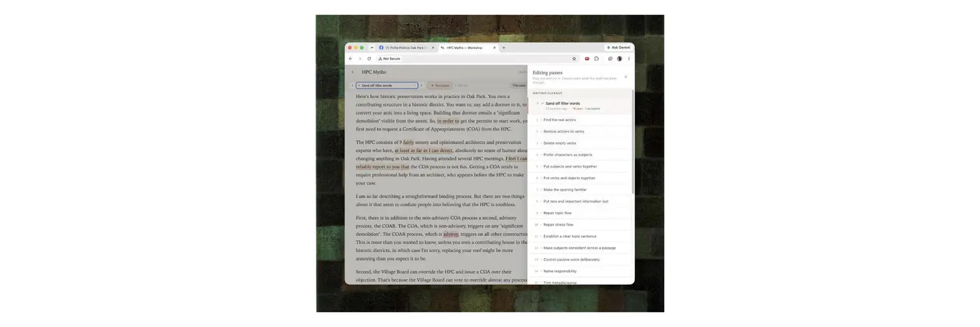Open the Extensions puzzle-piece menu

click(596, 59)
